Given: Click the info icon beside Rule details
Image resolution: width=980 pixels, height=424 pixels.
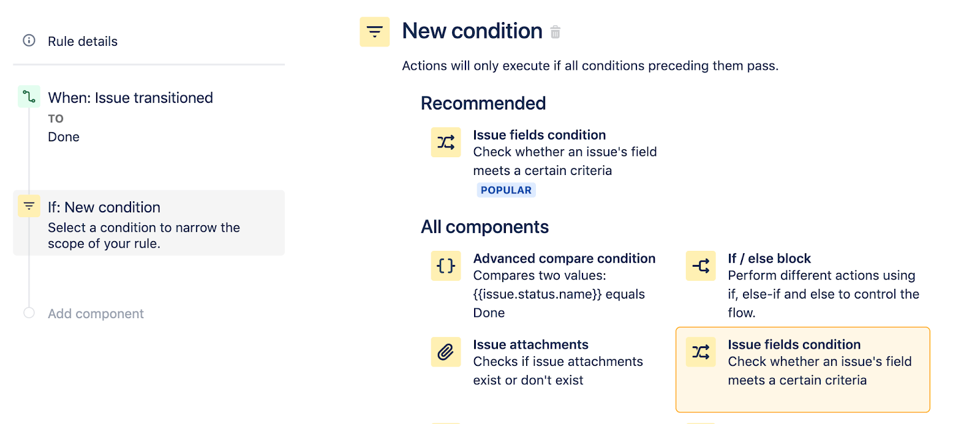Looking at the screenshot, I should (28, 41).
